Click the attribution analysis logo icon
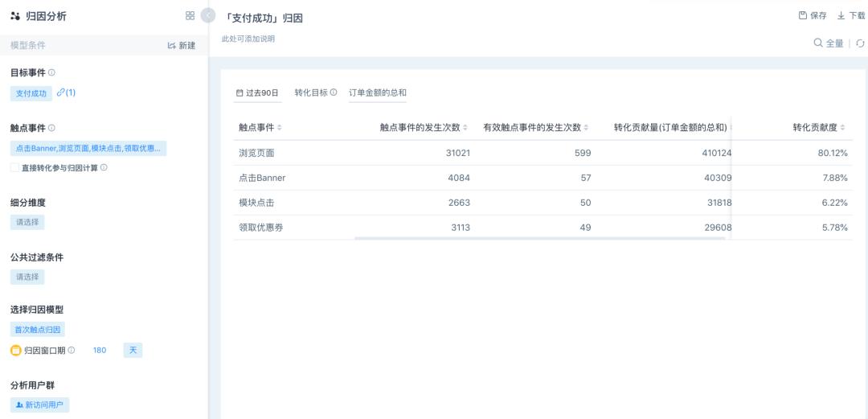868x419 pixels. [x=15, y=16]
